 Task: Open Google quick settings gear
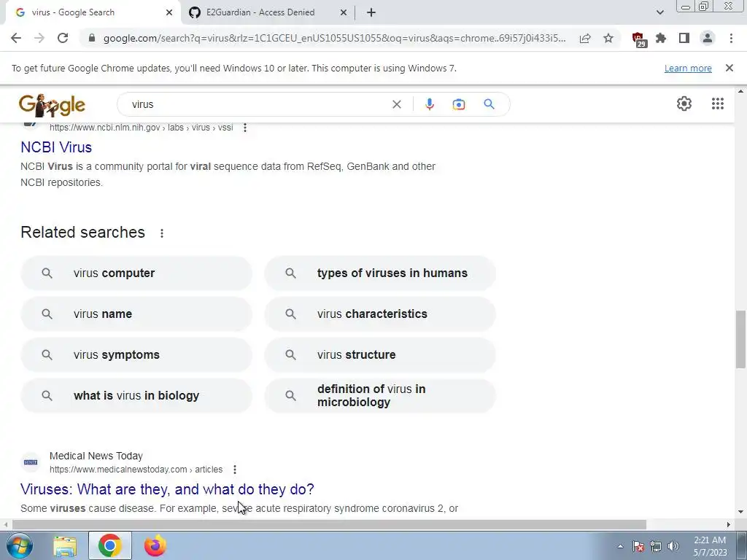point(684,104)
